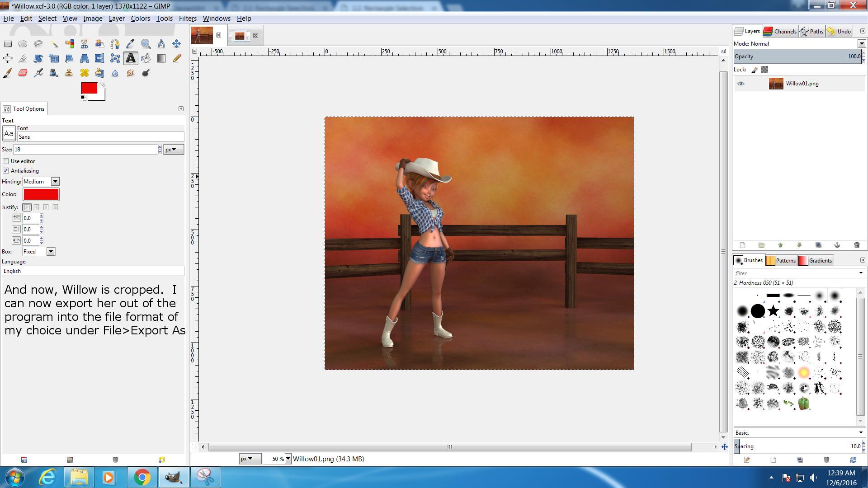The height and width of the screenshot is (488, 868).
Task: Open the Filters menu
Action: (187, 19)
